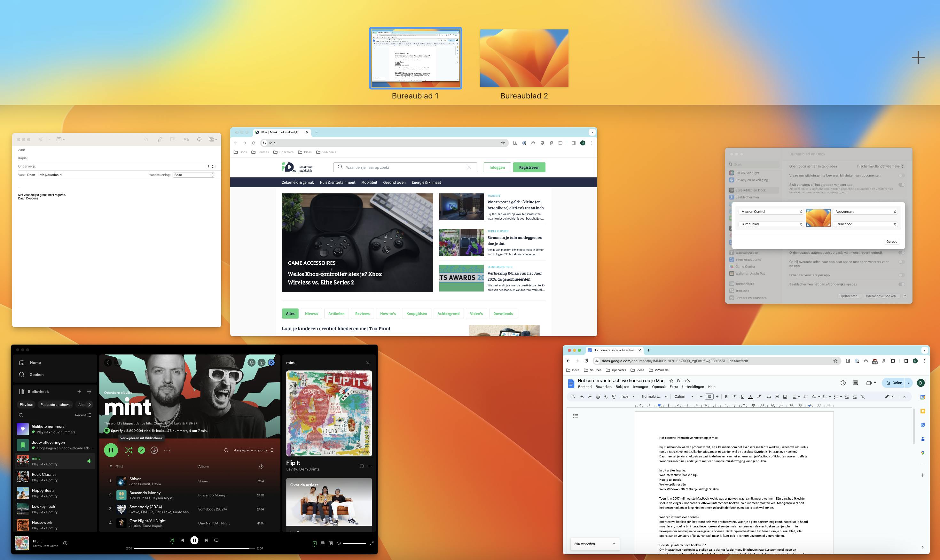This screenshot has width=940, height=560.
Task: Open the Invoegen menu in Docs
Action: point(640,387)
